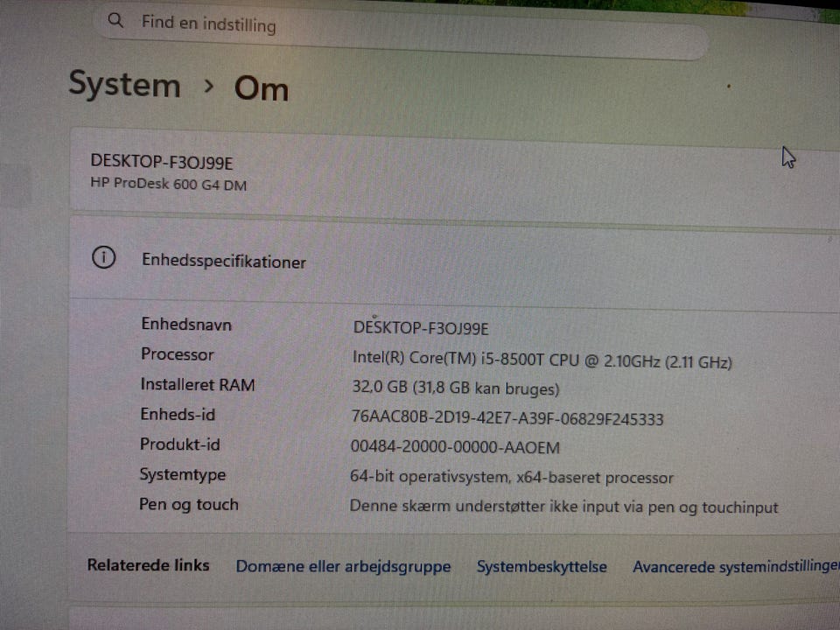This screenshot has height=630, width=840.
Task: Select Enhedsnavn value DESKTOP-F3OJ99E
Action: pos(421,328)
